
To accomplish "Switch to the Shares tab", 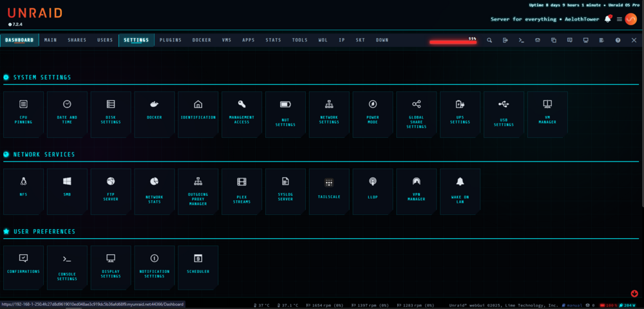I will pyautogui.click(x=77, y=40).
